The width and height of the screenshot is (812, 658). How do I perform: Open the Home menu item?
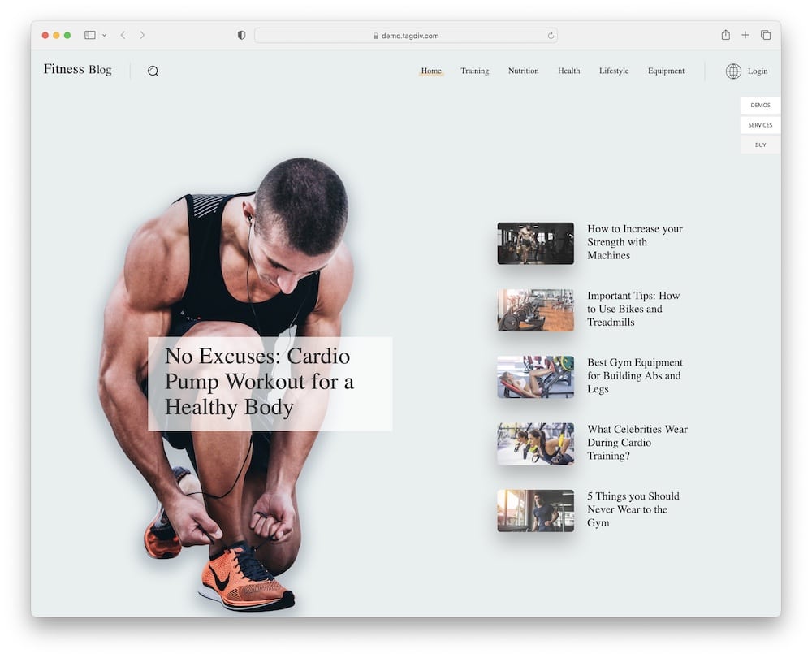431,71
